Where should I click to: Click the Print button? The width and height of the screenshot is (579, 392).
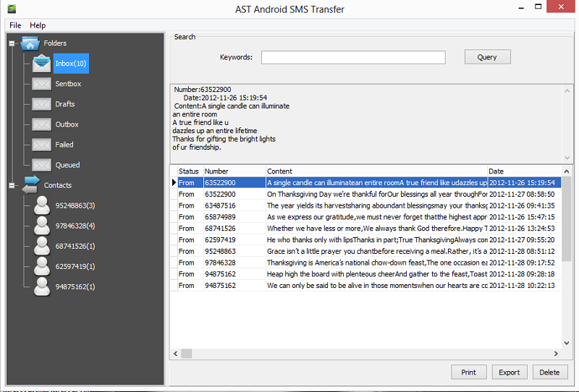pyautogui.click(x=468, y=372)
